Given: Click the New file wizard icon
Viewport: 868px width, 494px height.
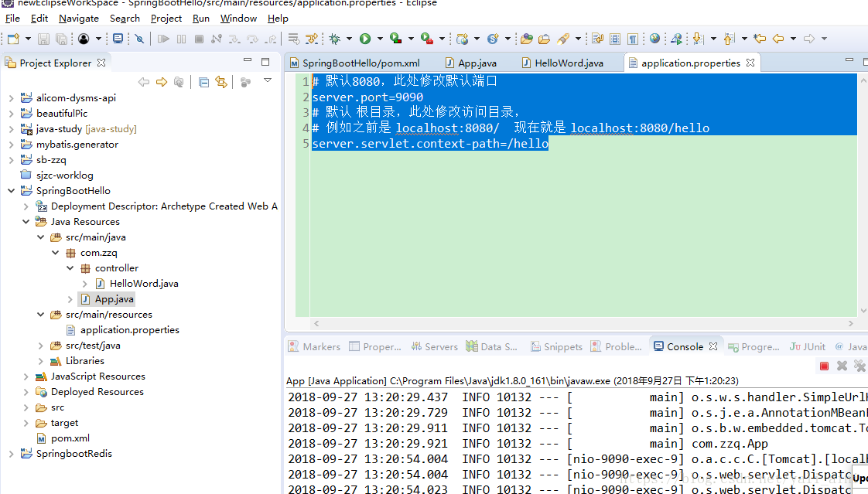Looking at the screenshot, I should pos(13,39).
